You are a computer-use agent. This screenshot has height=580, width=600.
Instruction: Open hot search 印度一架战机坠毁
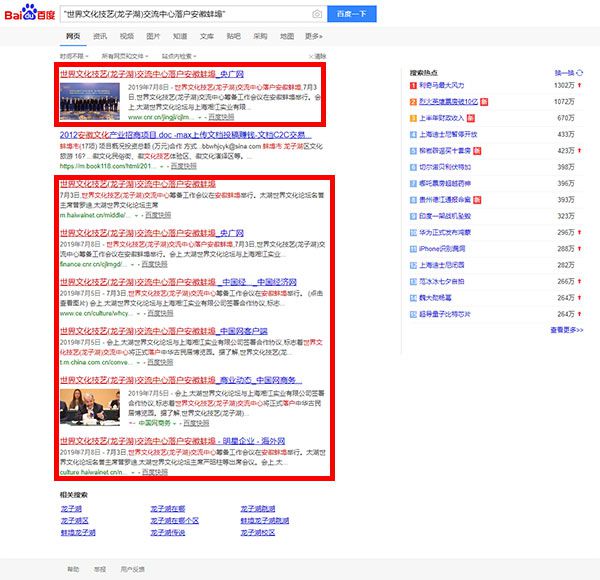coord(445,216)
